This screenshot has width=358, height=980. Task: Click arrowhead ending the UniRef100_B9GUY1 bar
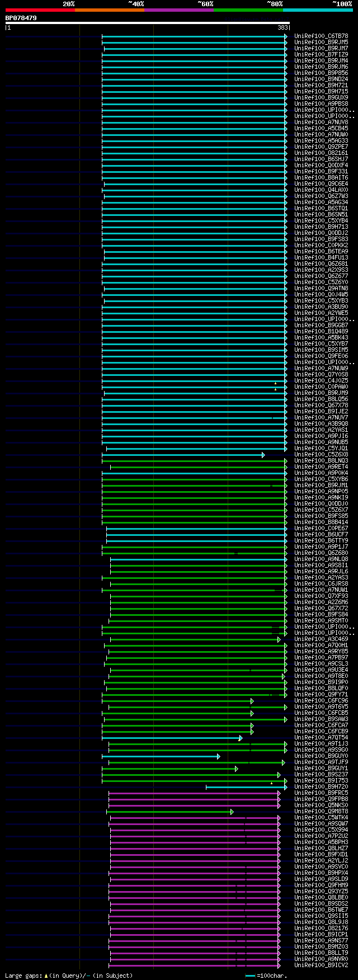pyautogui.click(x=237, y=769)
